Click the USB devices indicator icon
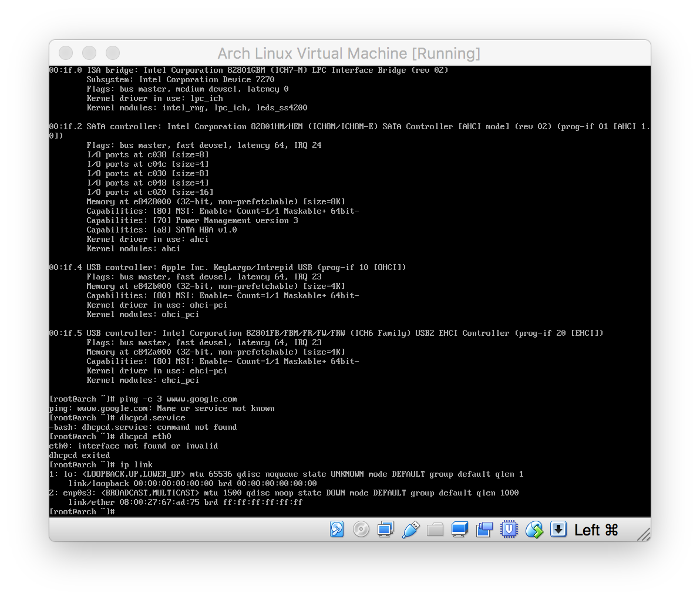This screenshot has height=600, width=700. pos(410,530)
